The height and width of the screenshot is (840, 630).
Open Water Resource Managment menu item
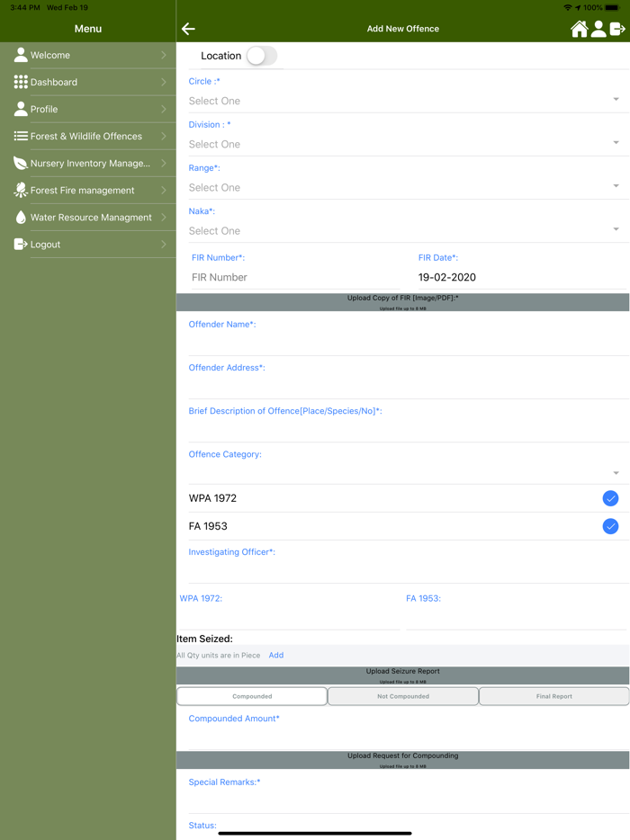tap(88, 218)
